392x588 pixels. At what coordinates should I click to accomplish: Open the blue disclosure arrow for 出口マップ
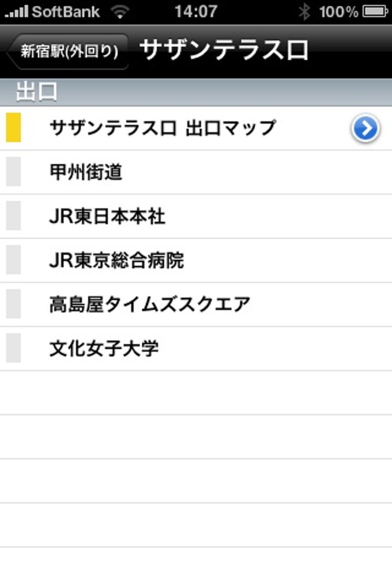pyautogui.click(x=365, y=128)
